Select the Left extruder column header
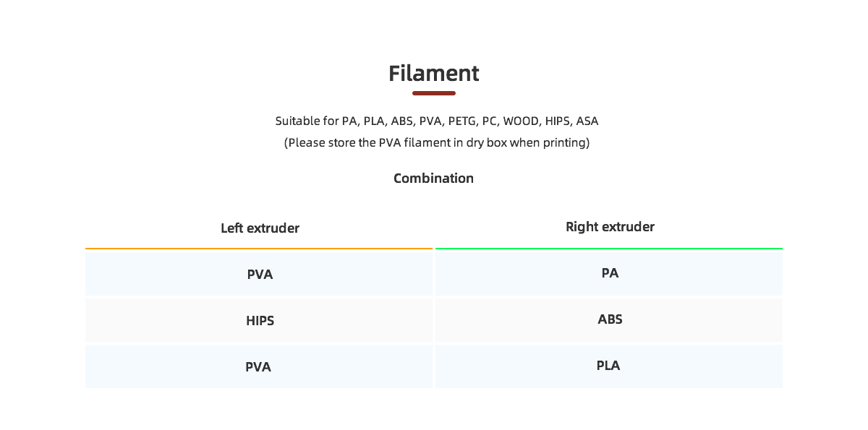This screenshot has height=430, width=868. pyautogui.click(x=260, y=228)
